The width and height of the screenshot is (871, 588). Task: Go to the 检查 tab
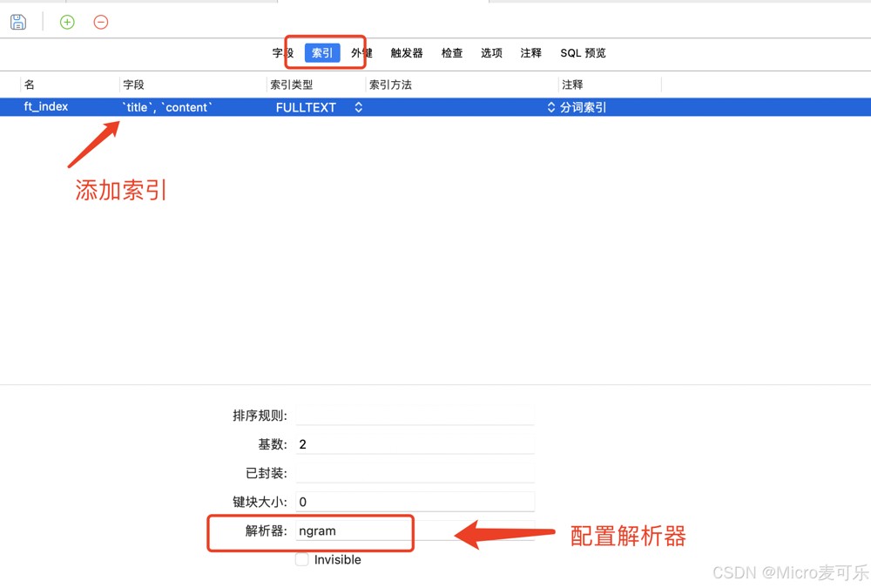[x=452, y=53]
